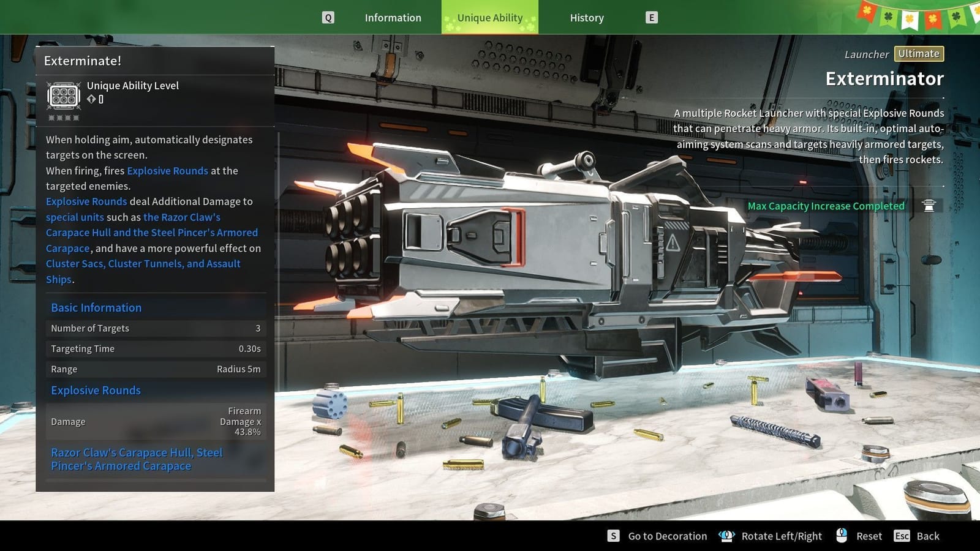
Task: Expand the Explosive Rounds section
Action: tap(96, 390)
